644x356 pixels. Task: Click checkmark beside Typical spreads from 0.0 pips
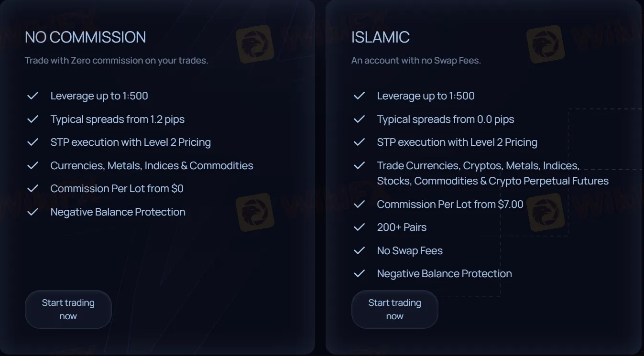(359, 119)
